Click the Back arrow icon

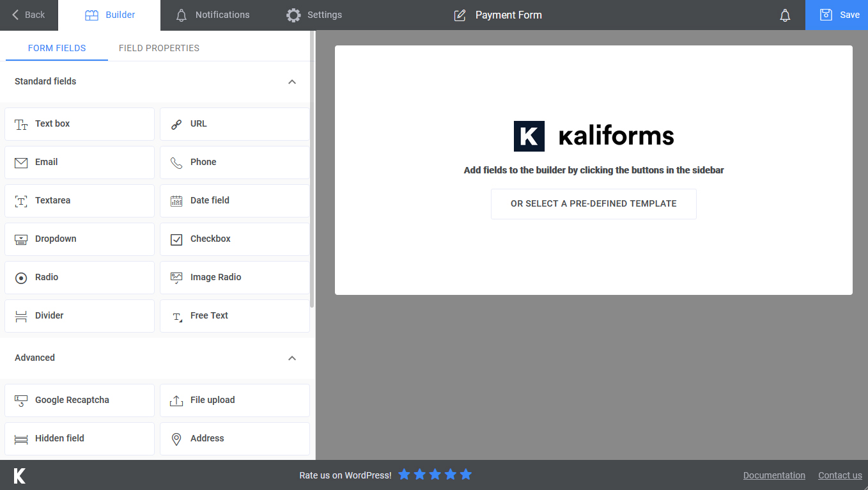pos(15,15)
